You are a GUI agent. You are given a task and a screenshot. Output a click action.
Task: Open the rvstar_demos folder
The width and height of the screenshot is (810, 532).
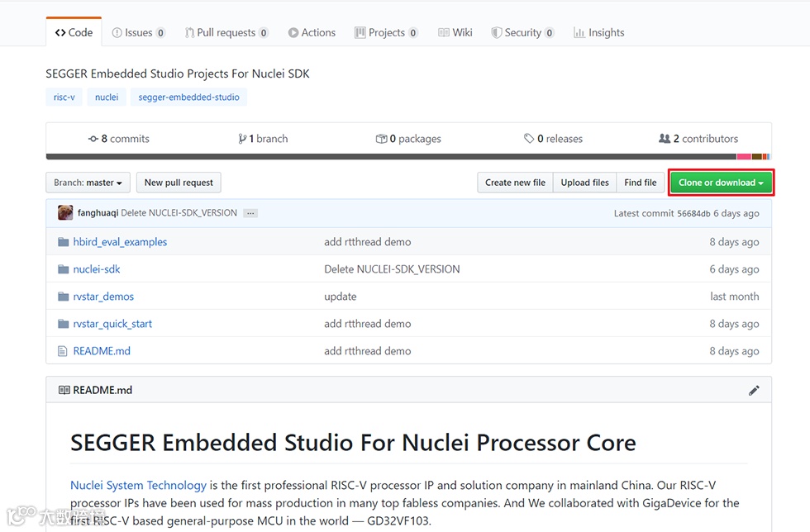coord(103,297)
